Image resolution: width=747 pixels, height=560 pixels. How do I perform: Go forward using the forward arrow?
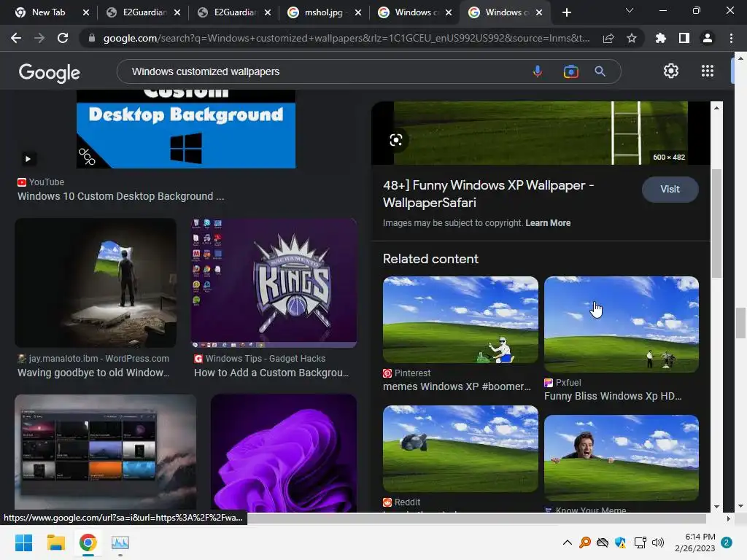[39, 38]
